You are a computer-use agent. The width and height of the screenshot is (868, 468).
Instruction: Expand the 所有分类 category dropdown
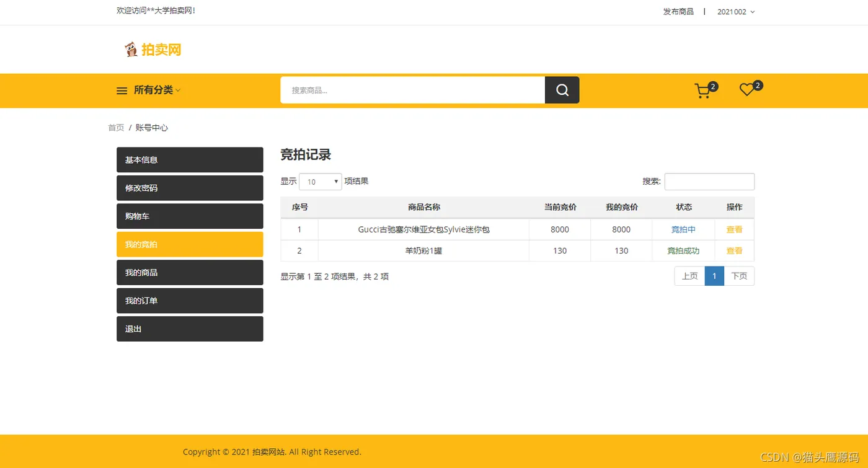[x=157, y=90]
